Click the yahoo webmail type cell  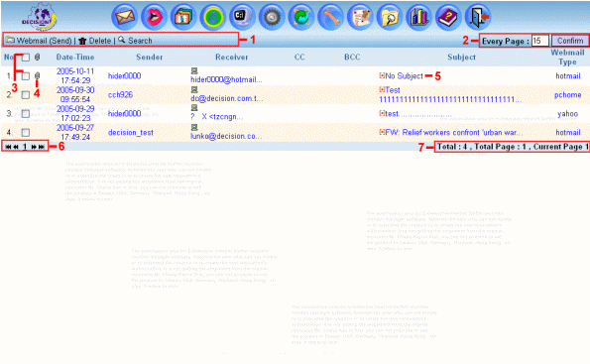point(567,113)
